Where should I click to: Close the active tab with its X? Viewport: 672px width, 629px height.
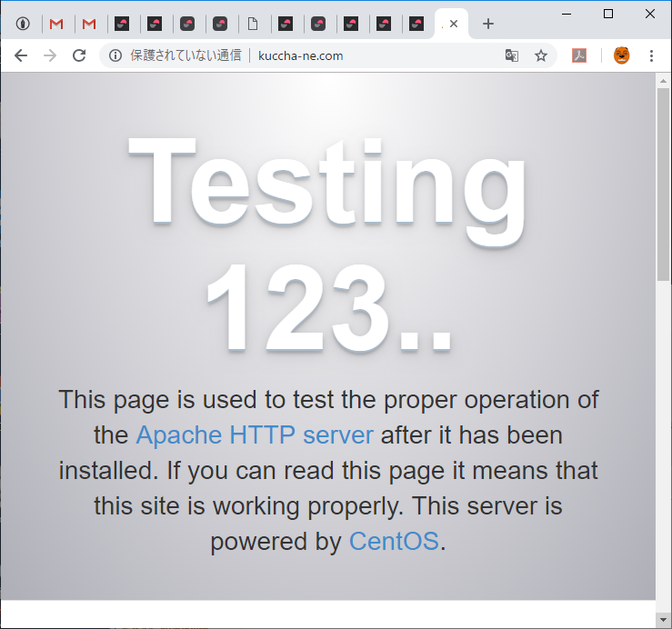pos(454,24)
